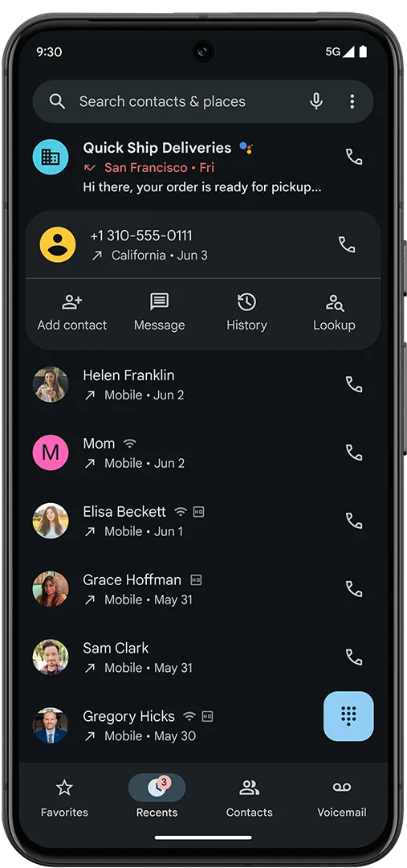Screen dimensions: 407x868
Task: Tap Gregory Hicks's avatar picture
Action: [x=51, y=725]
